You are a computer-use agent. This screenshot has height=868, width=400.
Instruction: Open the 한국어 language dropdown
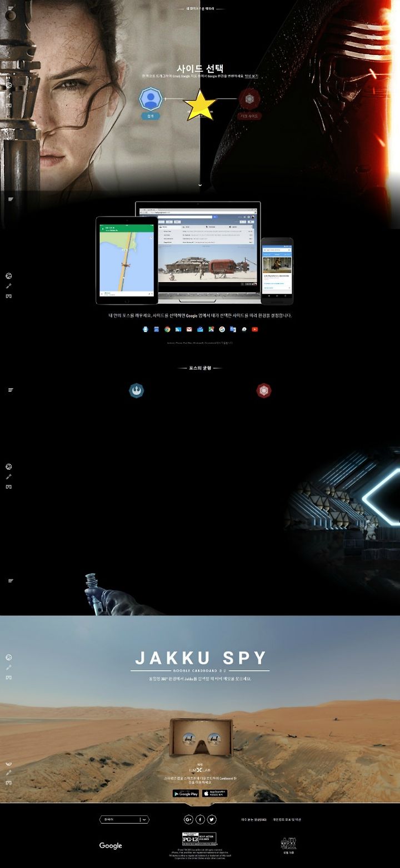[x=124, y=819]
